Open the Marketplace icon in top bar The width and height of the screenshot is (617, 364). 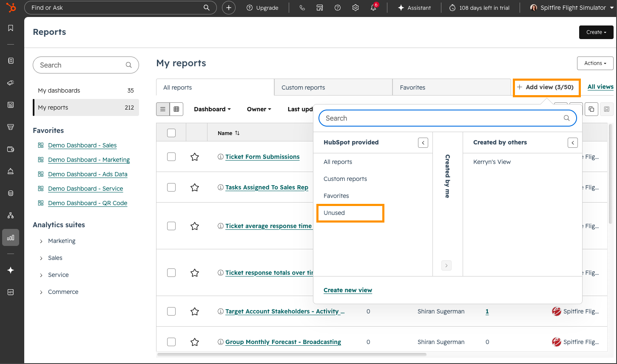click(x=320, y=7)
